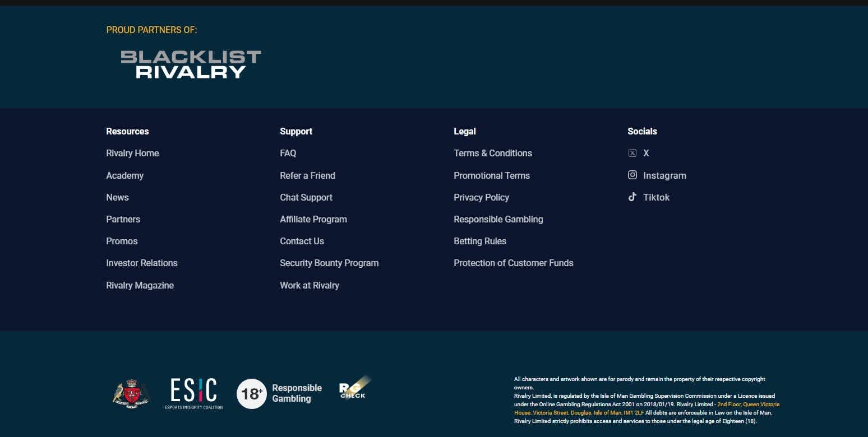868x437 pixels.
Task: Open the Promos link
Action: (122, 241)
